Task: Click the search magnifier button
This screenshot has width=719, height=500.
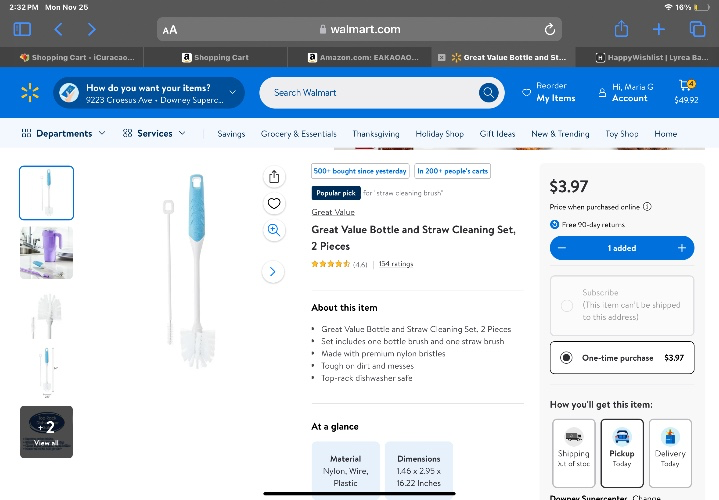Action: (488, 93)
